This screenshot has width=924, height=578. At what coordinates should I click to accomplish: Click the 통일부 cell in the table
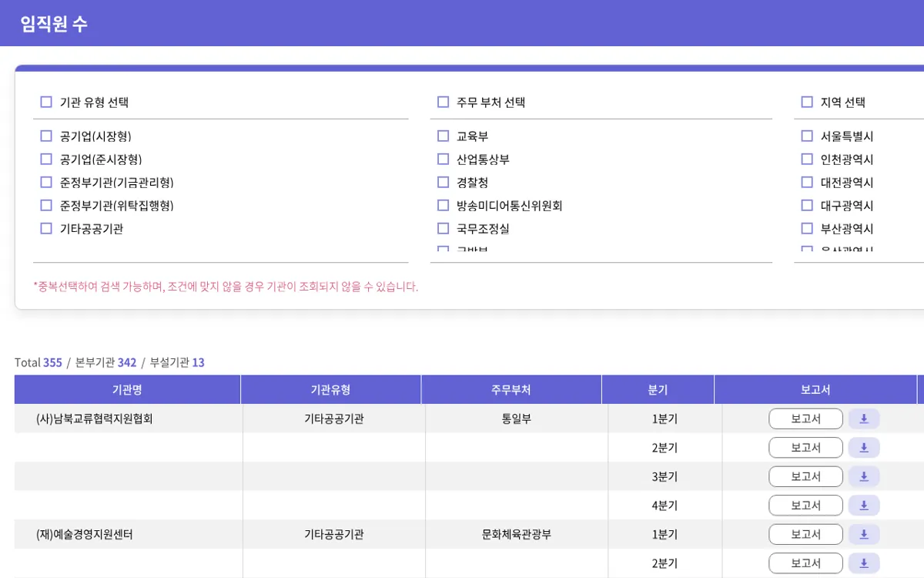point(516,419)
